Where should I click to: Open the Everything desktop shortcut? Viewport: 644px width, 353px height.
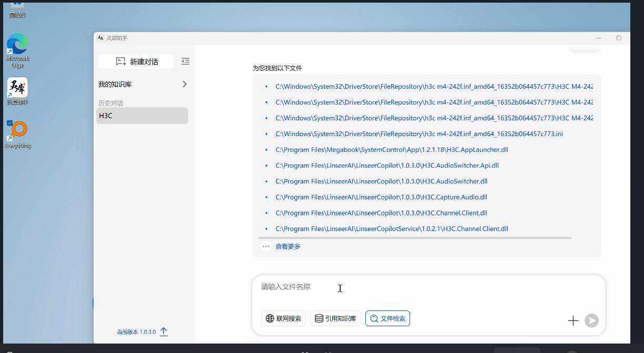point(17,134)
